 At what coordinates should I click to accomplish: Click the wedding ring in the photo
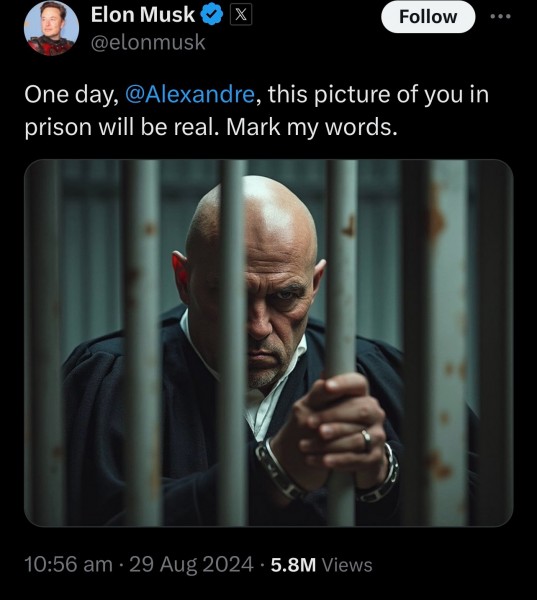(366, 439)
